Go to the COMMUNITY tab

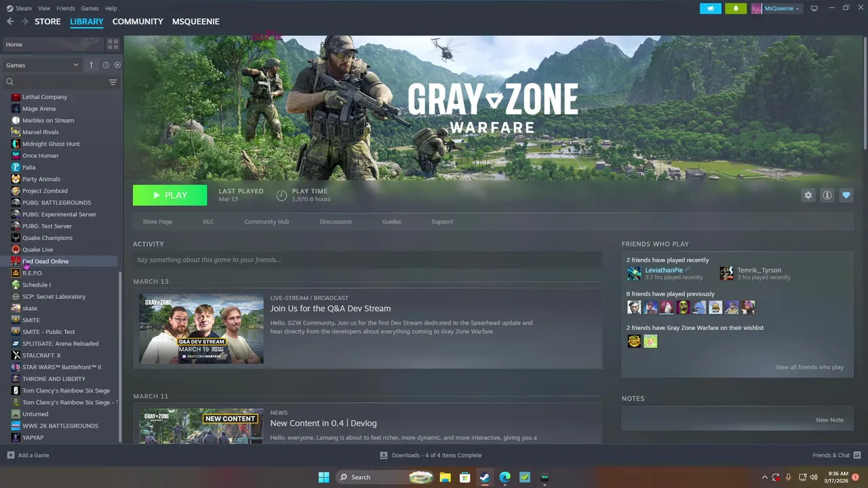(x=138, y=22)
